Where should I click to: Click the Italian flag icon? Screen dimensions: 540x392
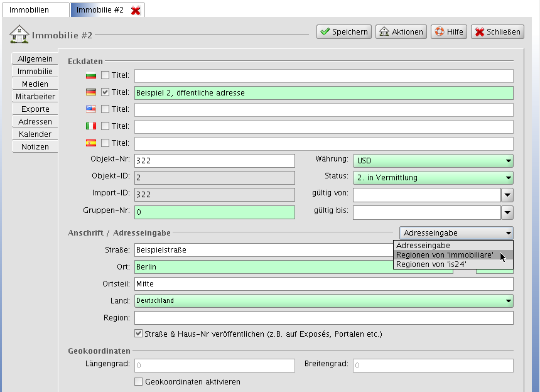pyautogui.click(x=91, y=126)
